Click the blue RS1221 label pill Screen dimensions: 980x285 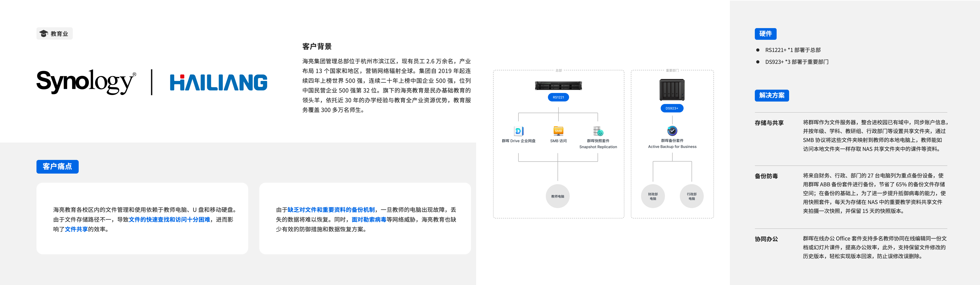[558, 97]
